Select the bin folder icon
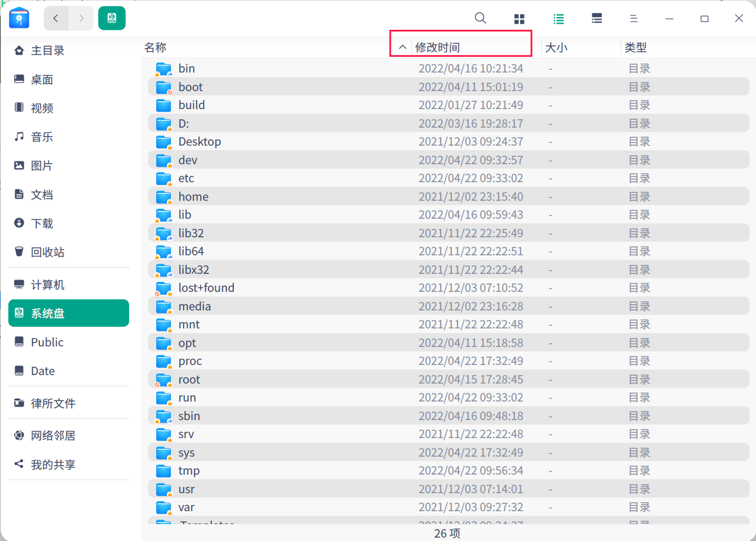The image size is (756, 541). click(164, 69)
